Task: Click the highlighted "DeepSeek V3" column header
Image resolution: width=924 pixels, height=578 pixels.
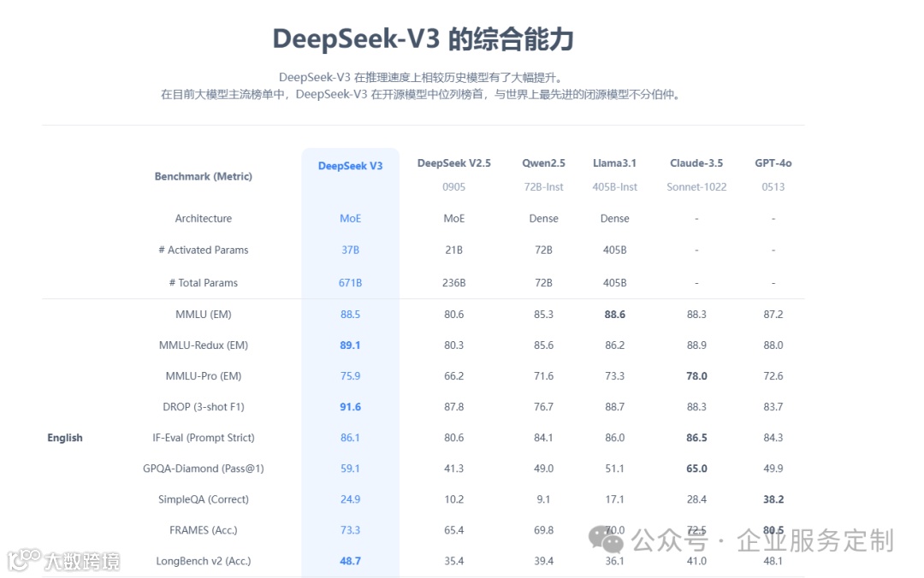Action: 350,166
